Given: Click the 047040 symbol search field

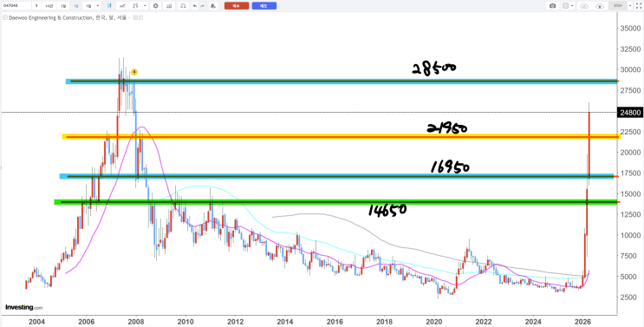Looking at the screenshot, I should [x=16, y=6].
